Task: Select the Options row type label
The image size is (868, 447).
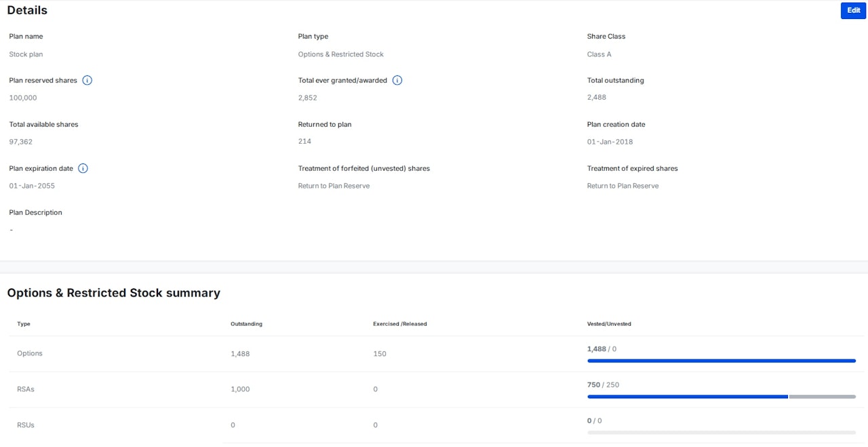Action: (x=30, y=353)
